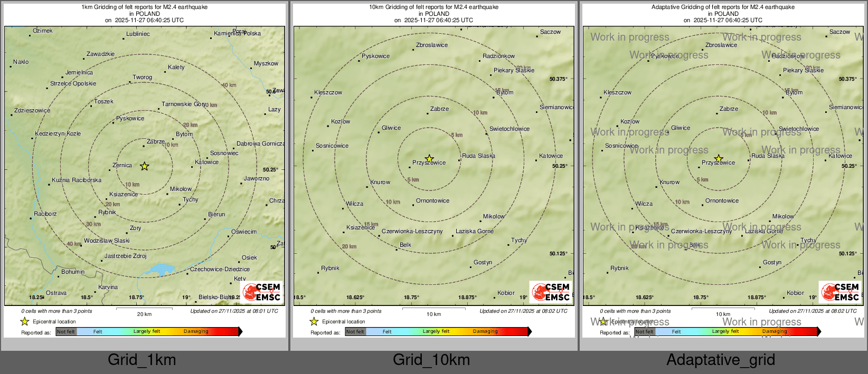The image size is (868, 374).
Task: Click the 'Updated on 27/11/2025 at 08:01 UTC' text
Action: [x=234, y=311]
